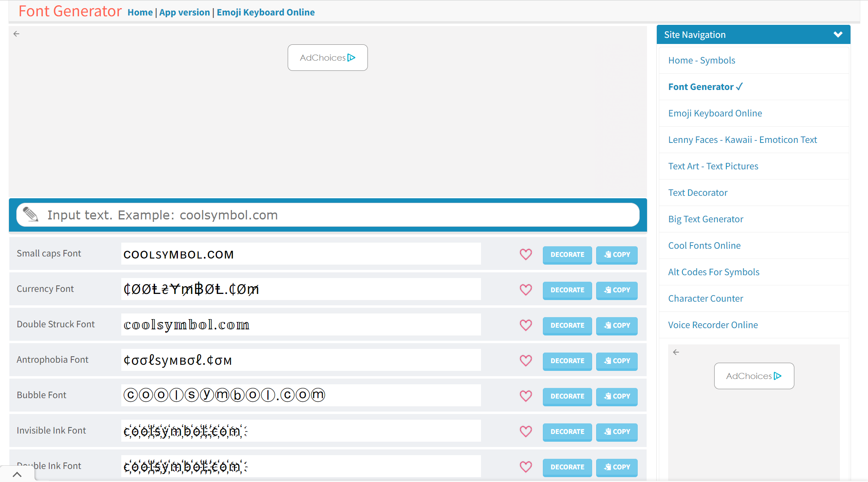Click the Small caps Font output text
This screenshot has width=868, height=482.
[301, 254]
